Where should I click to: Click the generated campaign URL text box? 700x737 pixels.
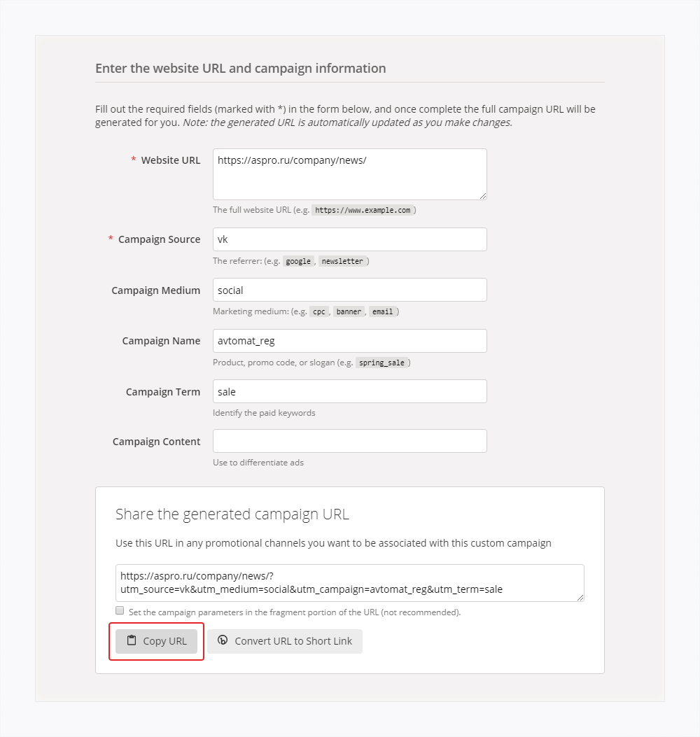pos(349,582)
